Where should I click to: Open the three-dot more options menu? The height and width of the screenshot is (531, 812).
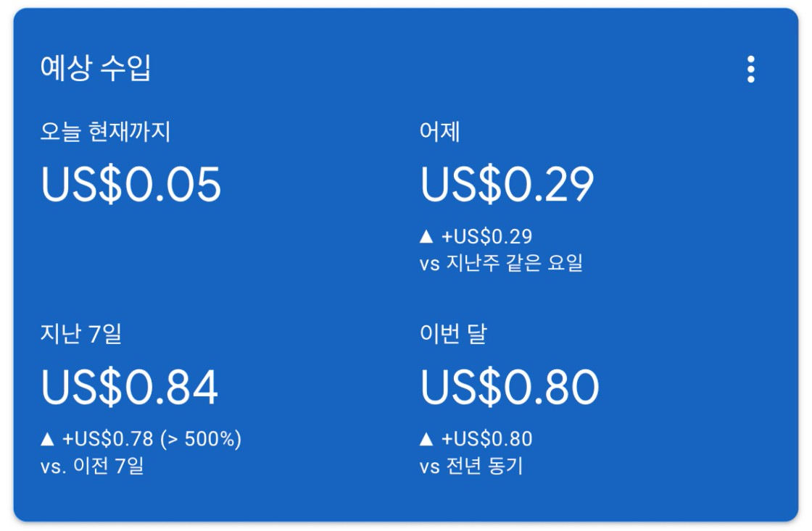(750, 70)
